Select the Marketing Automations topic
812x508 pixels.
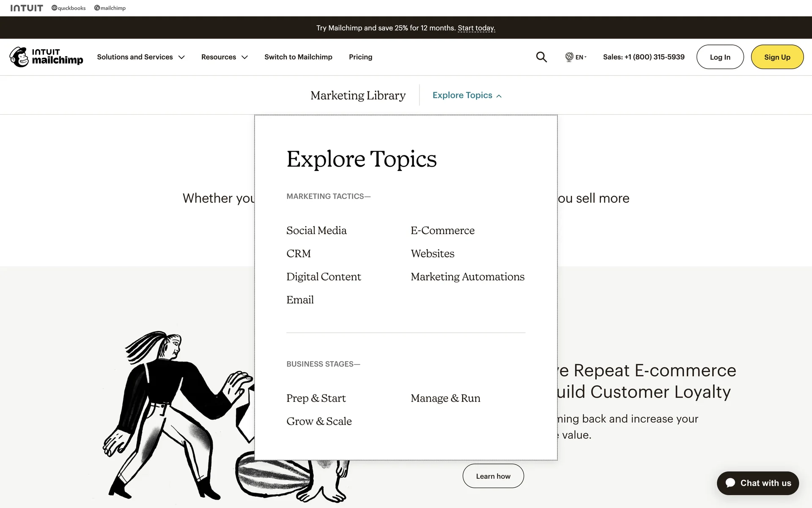pyautogui.click(x=467, y=276)
